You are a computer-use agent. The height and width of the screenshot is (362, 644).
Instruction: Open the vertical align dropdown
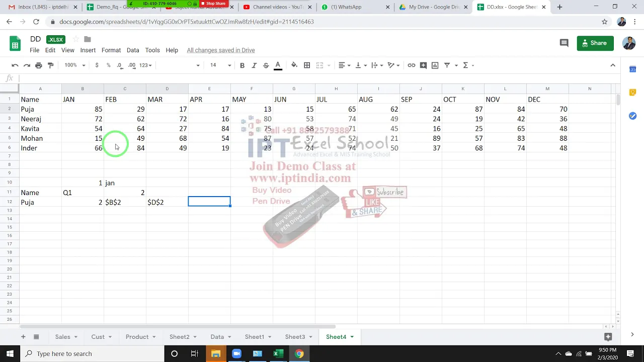(x=361, y=65)
